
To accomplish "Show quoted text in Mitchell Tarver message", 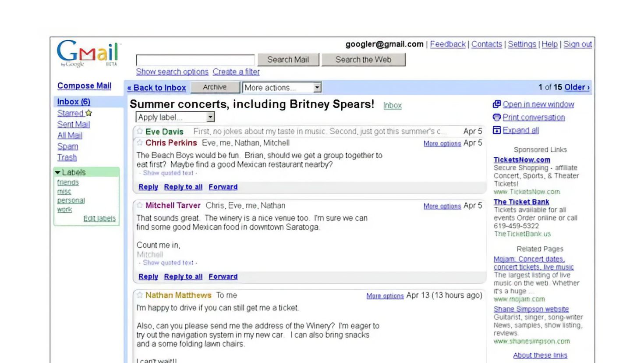I will (x=168, y=263).
